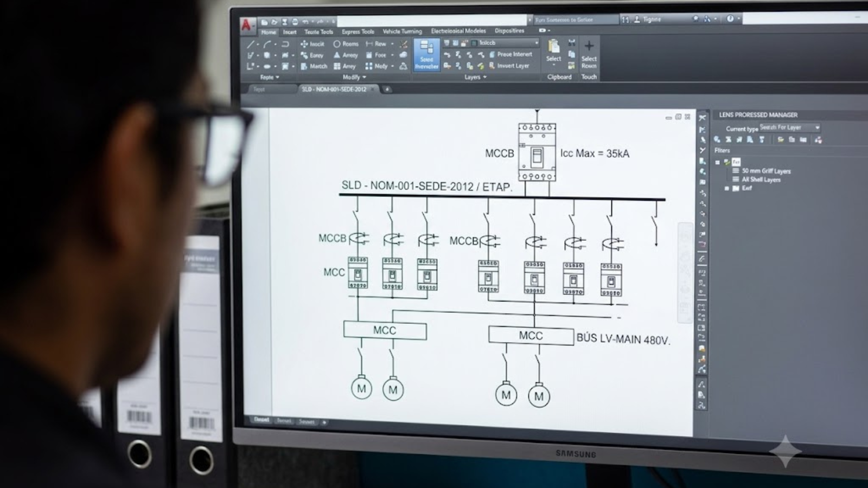Open the Dispositires ribbon tab

click(x=509, y=31)
